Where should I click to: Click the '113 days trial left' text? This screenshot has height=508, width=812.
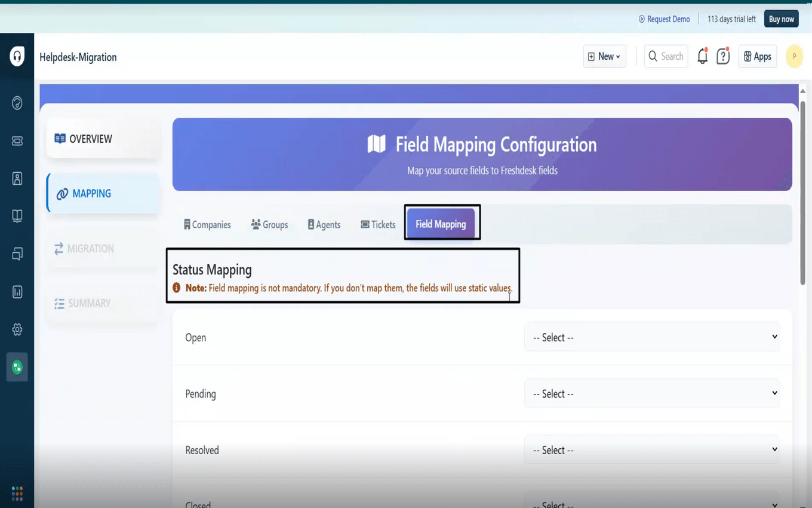tap(731, 19)
